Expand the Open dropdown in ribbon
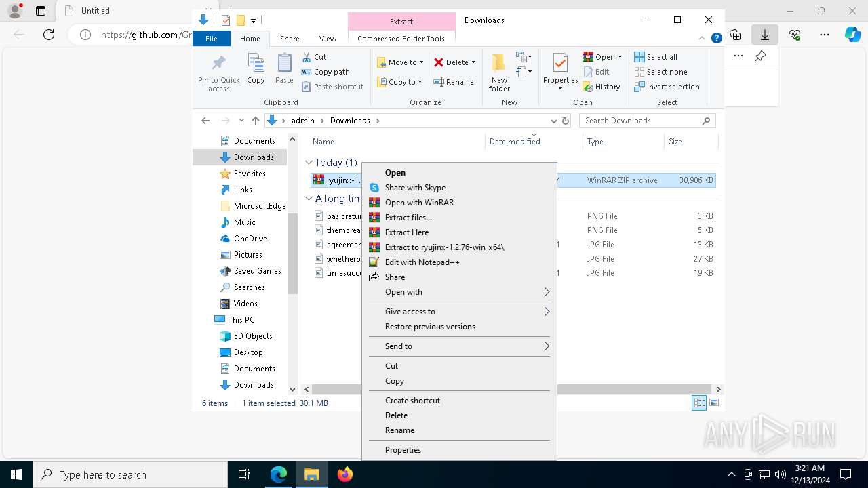868x488 pixels. click(620, 57)
